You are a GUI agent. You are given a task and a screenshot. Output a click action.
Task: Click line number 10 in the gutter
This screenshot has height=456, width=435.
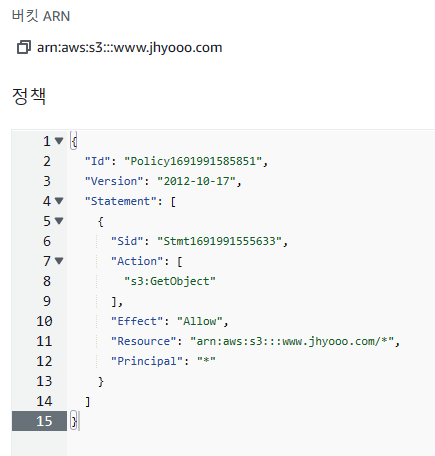pyautogui.click(x=44, y=321)
